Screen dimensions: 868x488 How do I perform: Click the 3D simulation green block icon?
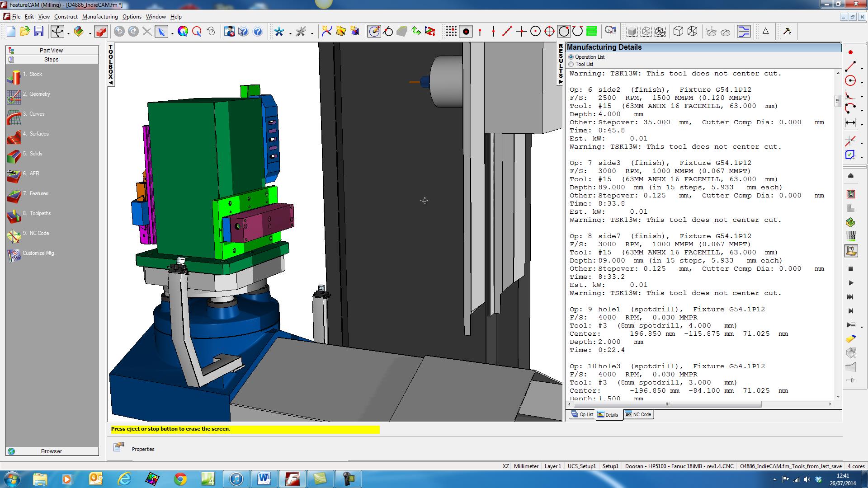click(850, 222)
